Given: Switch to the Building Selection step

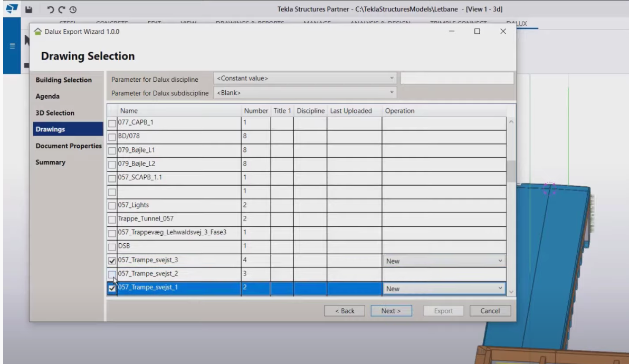Looking at the screenshot, I should [x=64, y=80].
